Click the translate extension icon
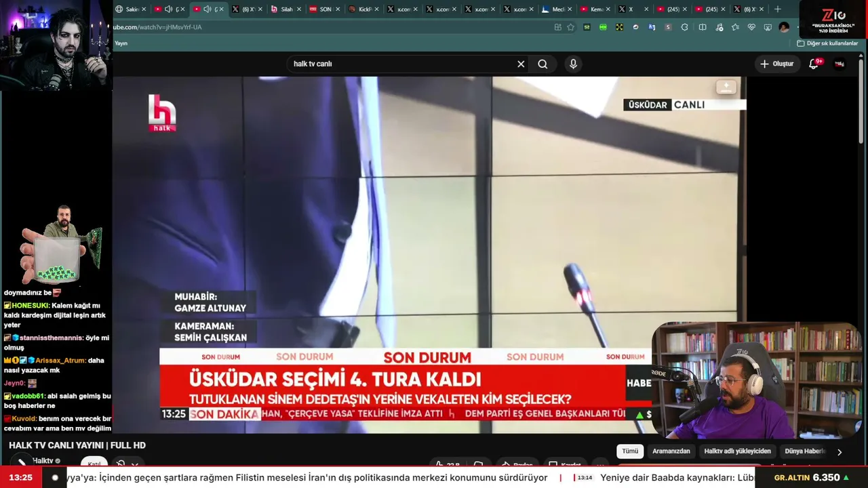Viewport: 868px width, 488px height. tap(652, 27)
